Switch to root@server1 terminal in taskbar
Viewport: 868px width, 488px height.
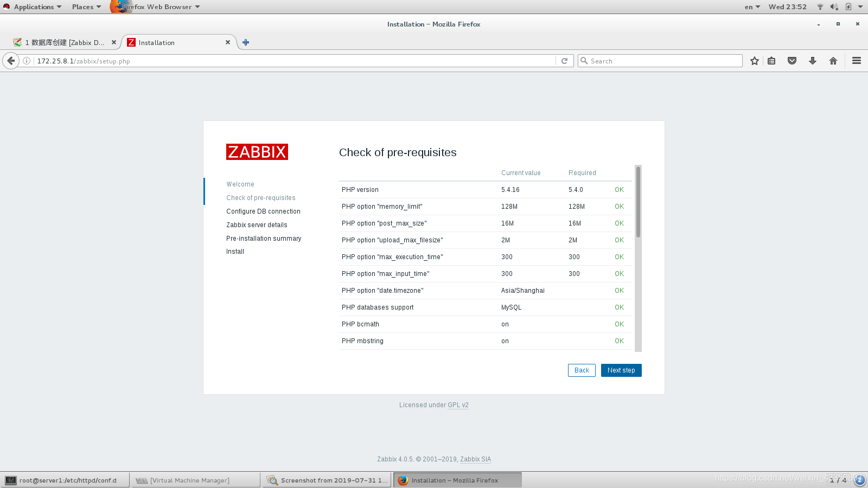tap(65, 480)
